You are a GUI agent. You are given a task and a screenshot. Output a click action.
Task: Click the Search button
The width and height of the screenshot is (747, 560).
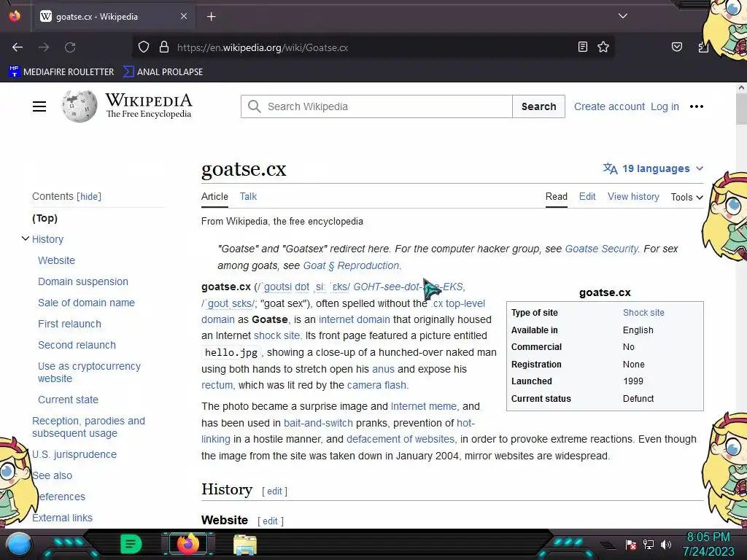pos(538,106)
